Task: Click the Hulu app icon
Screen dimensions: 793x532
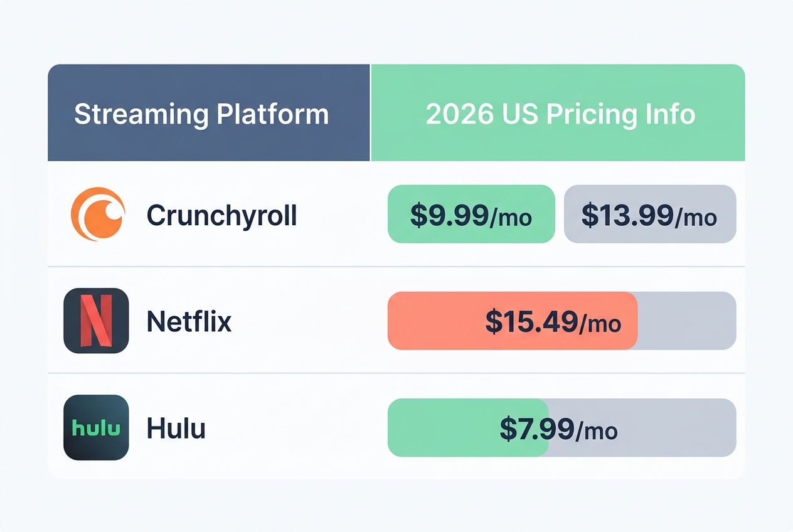Action: [x=96, y=427]
